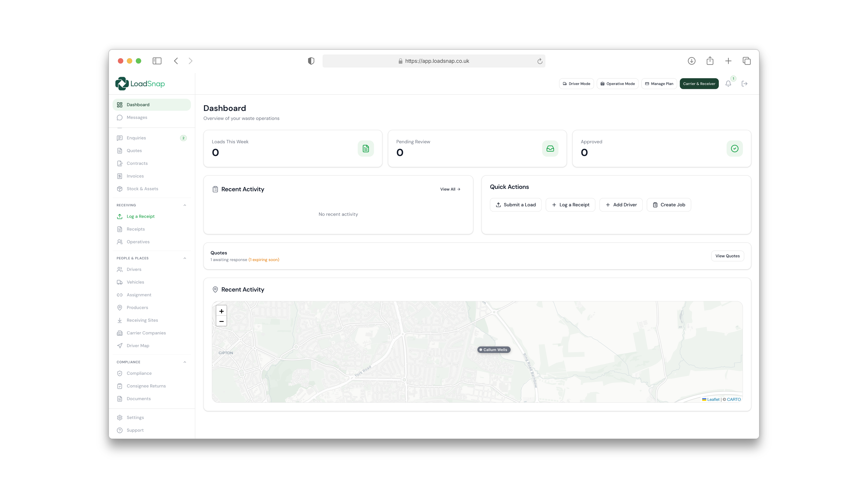Click the '1 expiring soon' text

tap(264, 260)
